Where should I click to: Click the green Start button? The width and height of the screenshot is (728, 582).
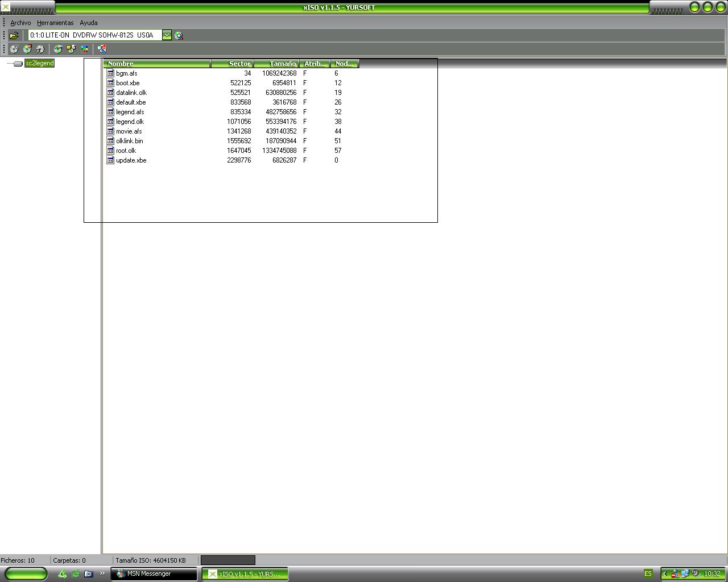pyautogui.click(x=26, y=574)
